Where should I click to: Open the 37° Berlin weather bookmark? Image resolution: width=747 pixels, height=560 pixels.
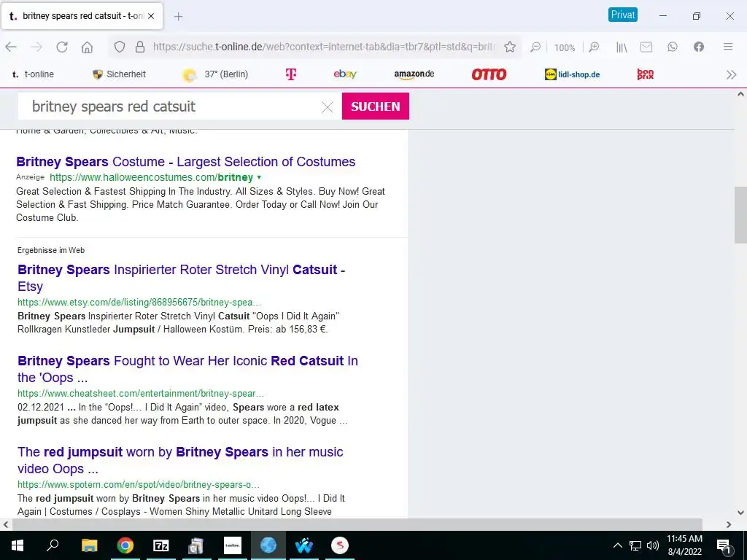[x=216, y=74]
